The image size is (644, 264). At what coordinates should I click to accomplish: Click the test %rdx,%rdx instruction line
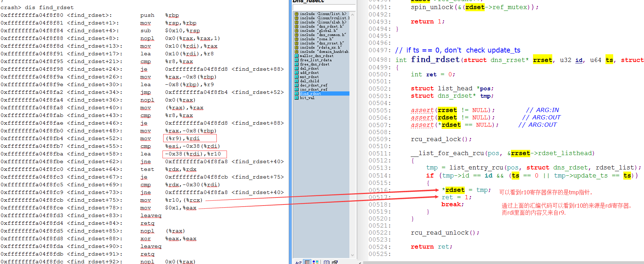coord(98,169)
